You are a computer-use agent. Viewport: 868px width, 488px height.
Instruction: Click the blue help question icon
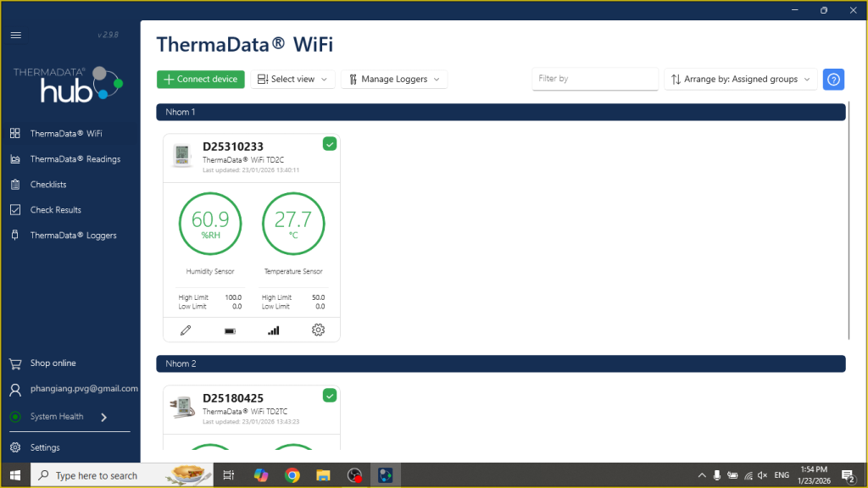(833, 79)
